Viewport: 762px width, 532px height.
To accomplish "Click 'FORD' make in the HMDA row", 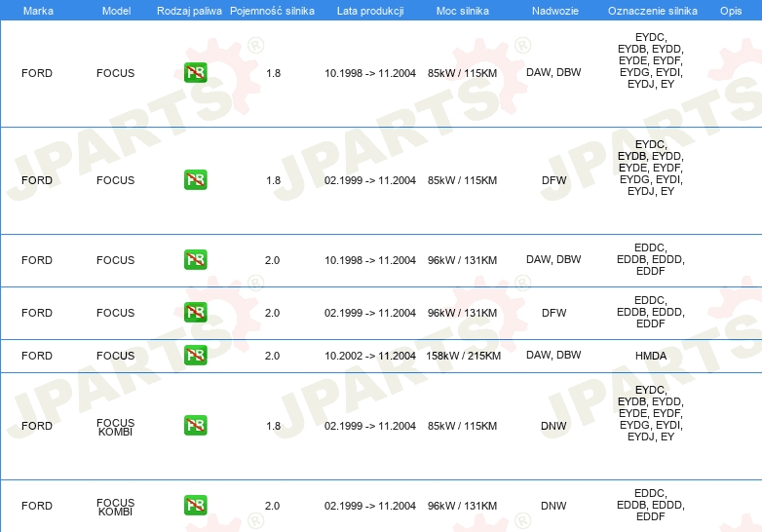I will coord(37,356).
